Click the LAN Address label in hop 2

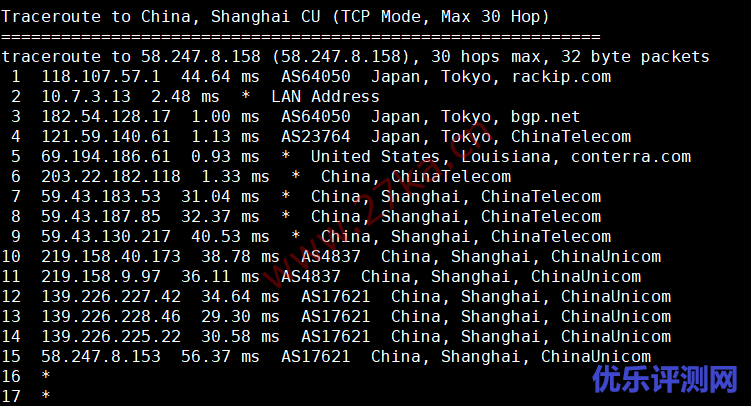click(x=325, y=97)
